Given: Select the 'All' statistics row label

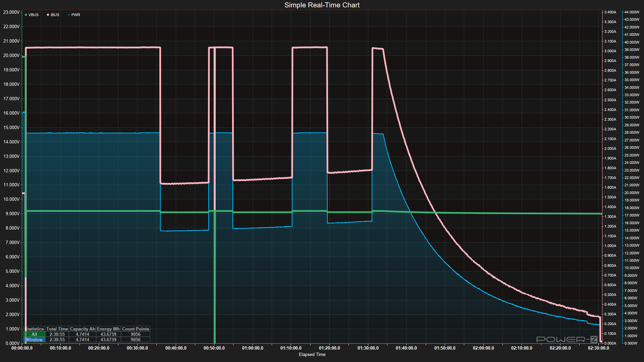Looking at the screenshot, I should (x=34, y=334).
